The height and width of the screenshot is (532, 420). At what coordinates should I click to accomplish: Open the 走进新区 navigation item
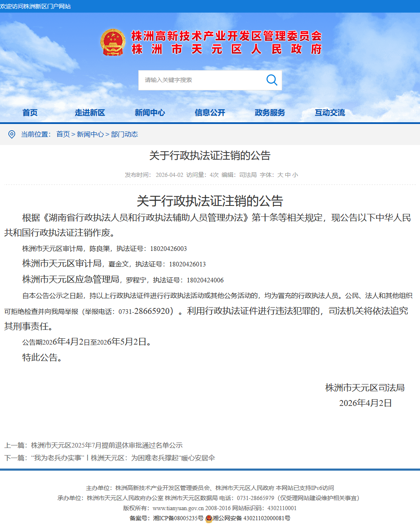point(90,113)
